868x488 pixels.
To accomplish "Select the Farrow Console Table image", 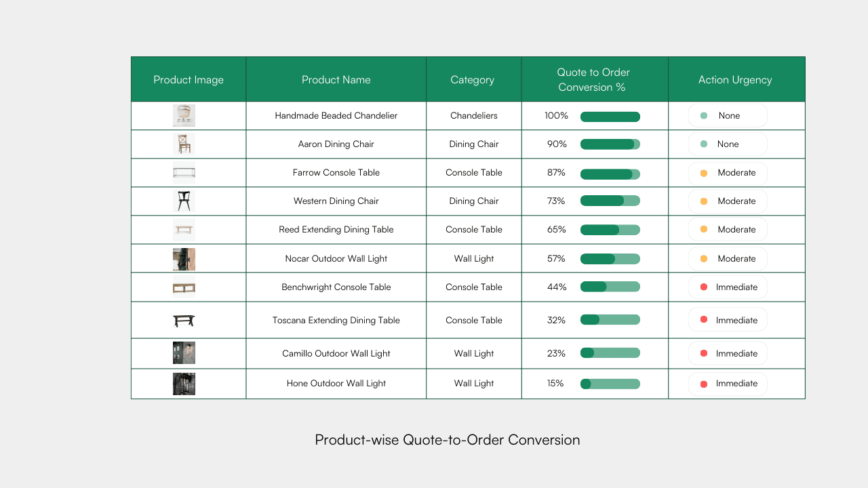I will tap(184, 173).
